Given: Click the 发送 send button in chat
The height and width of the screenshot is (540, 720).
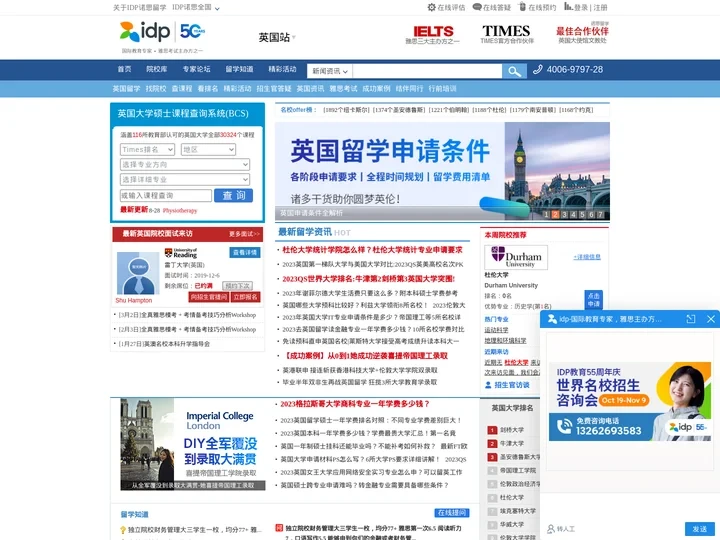Looking at the screenshot, I should coord(700,529).
